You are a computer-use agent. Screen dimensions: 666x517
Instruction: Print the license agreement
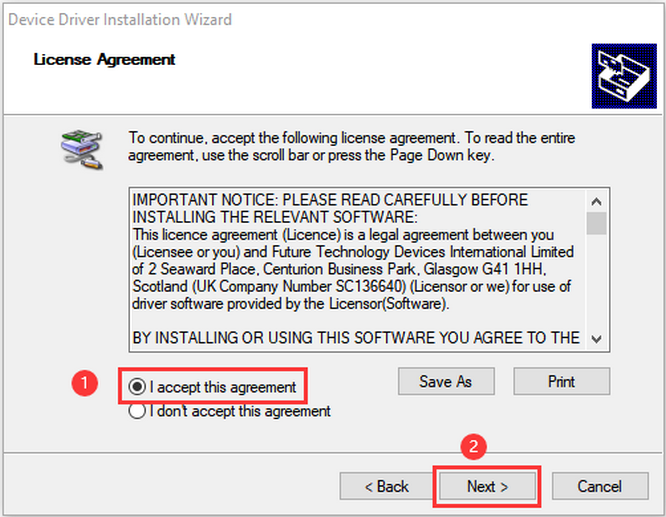(562, 381)
